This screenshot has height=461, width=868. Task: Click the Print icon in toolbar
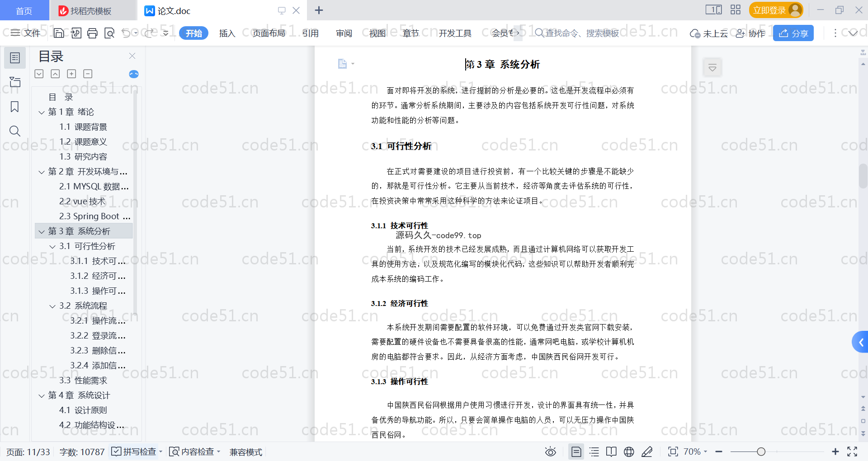(92, 33)
